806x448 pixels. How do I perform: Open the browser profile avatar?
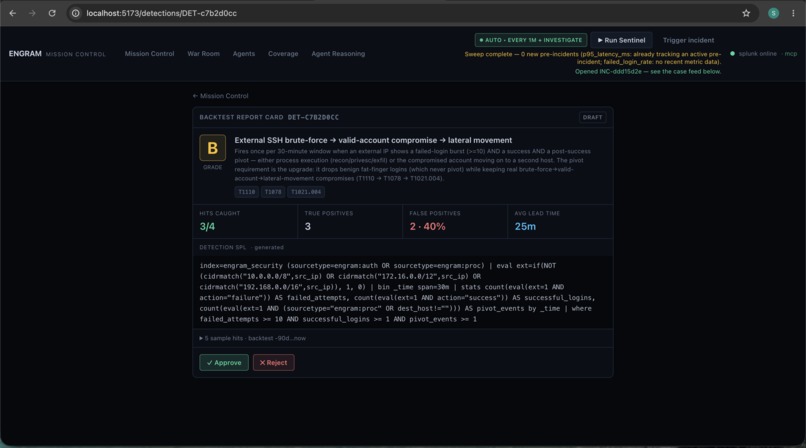tap(773, 13)
